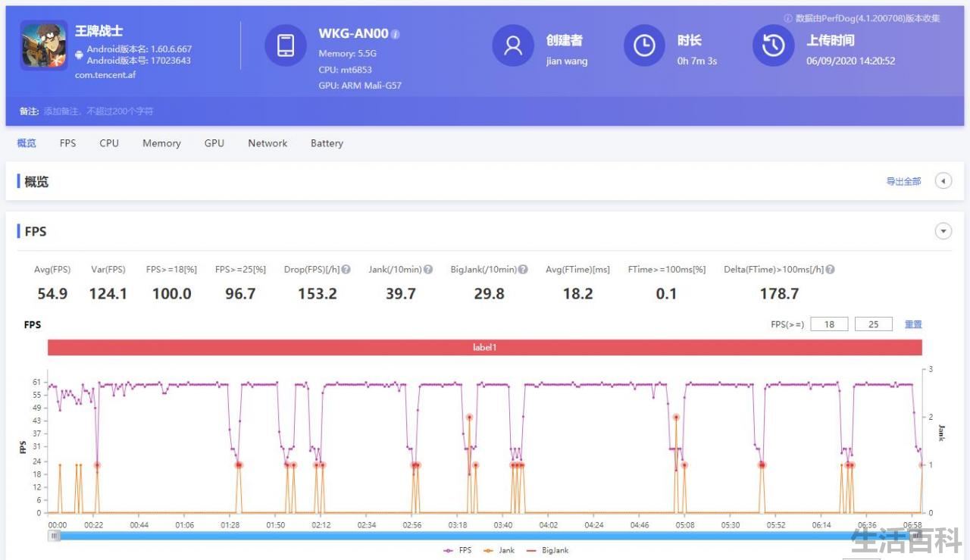
Task: Click the Avg(FTime) value 18.2
Action: click(x=577, y=293)
